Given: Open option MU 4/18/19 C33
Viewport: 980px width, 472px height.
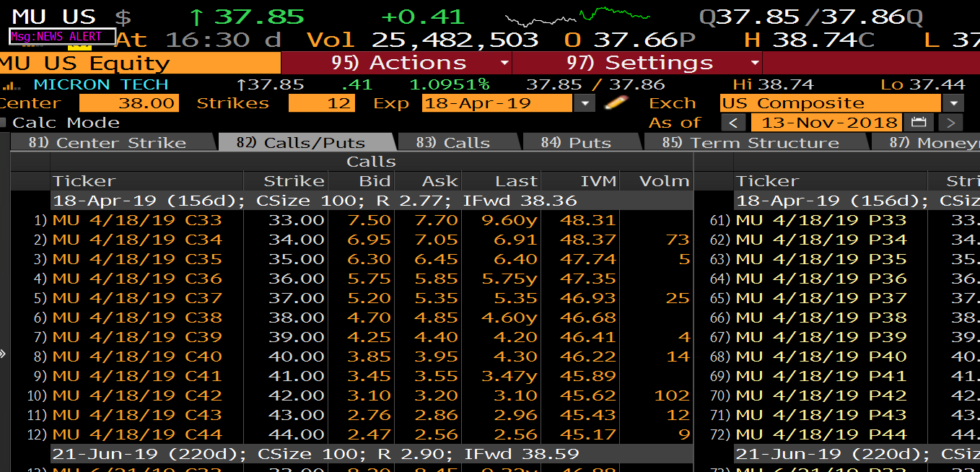Looking at the screenshot, I should tap(137, 219).
